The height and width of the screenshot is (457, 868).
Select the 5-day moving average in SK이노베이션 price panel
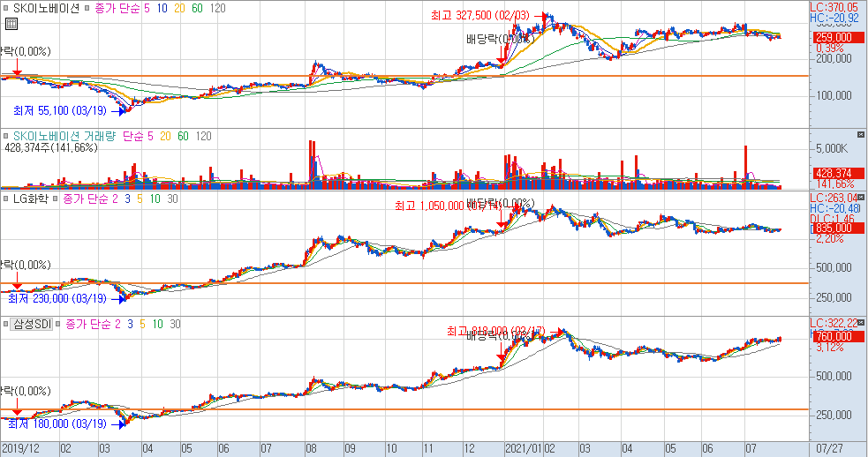147,9
